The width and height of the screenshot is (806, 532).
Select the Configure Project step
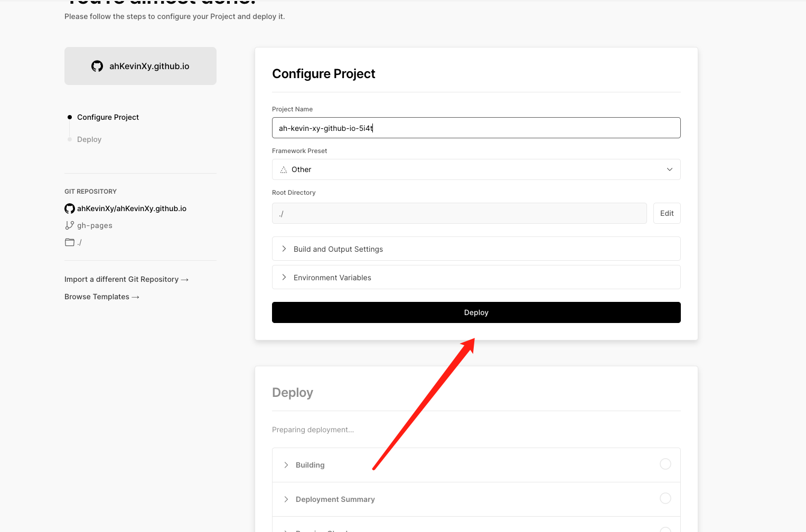108,117
